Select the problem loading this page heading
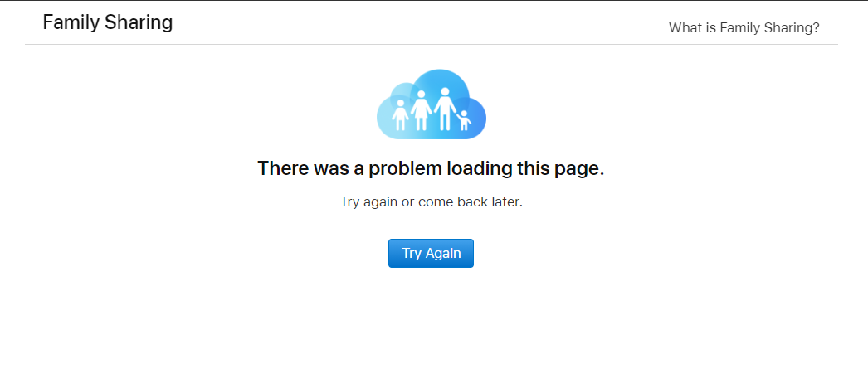This screenshot has height=374, width=868. [431, 168]
